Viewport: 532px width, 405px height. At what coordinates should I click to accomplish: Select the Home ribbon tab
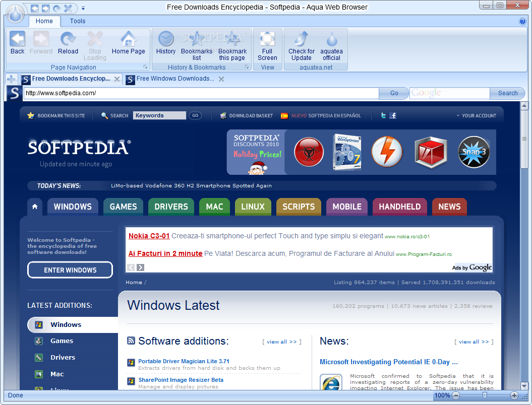pyautogui.click(x=44, y=21)
